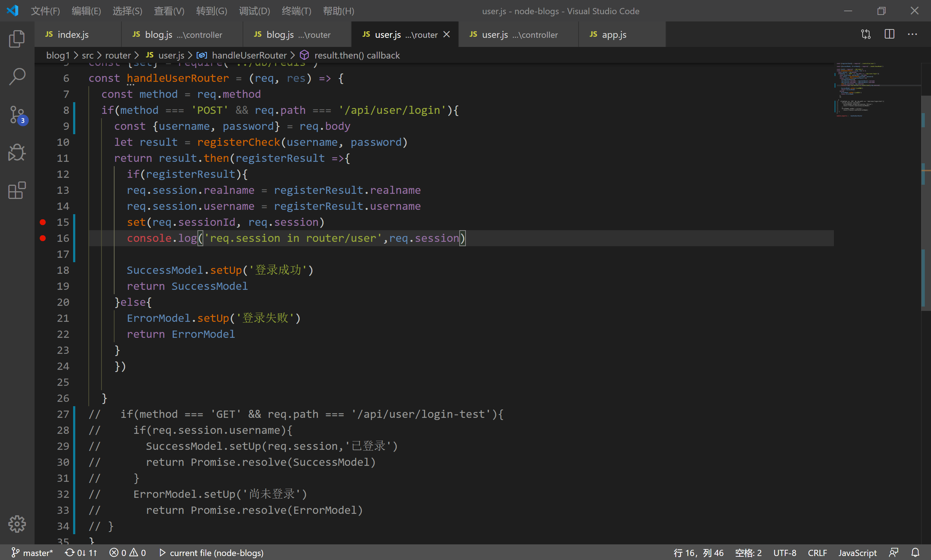Close the user.js router tab
Viewport: 931px width, 560px height.
click(x=447, y=34)
